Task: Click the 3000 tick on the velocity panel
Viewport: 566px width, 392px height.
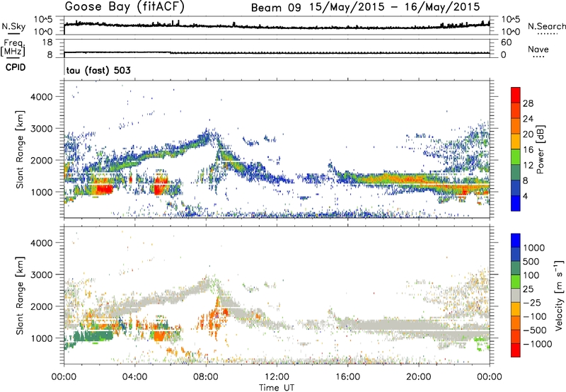Action: point(41,275)
